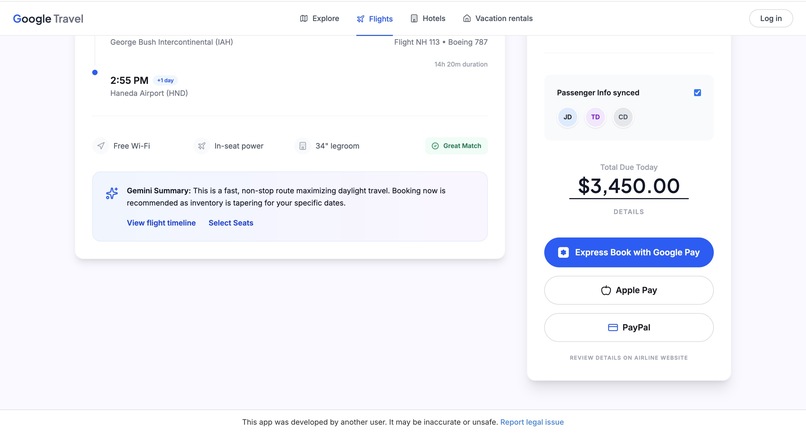Open the Vacation rentals tab
This screenshot has height=434, width=806.
(498, 19)
